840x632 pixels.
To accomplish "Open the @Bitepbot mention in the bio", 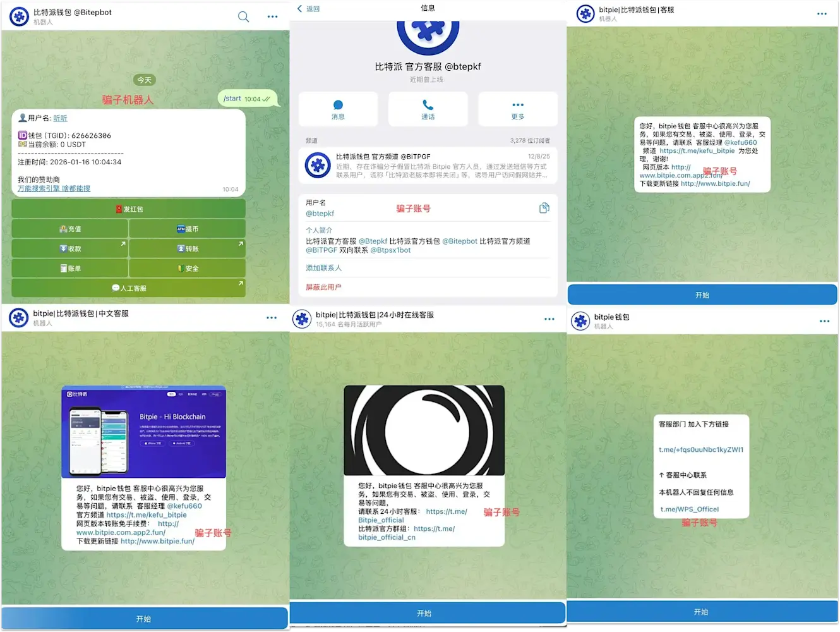I will (x=460, y=241).
